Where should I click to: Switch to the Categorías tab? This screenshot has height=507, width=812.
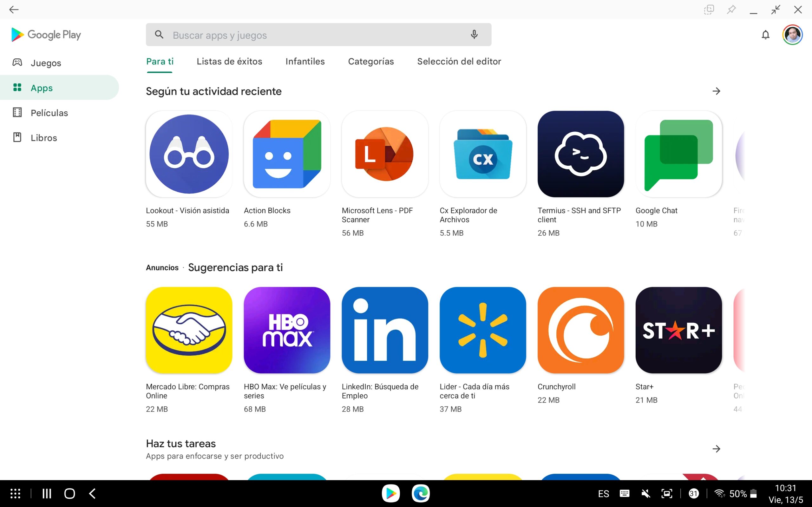(371, 61)
